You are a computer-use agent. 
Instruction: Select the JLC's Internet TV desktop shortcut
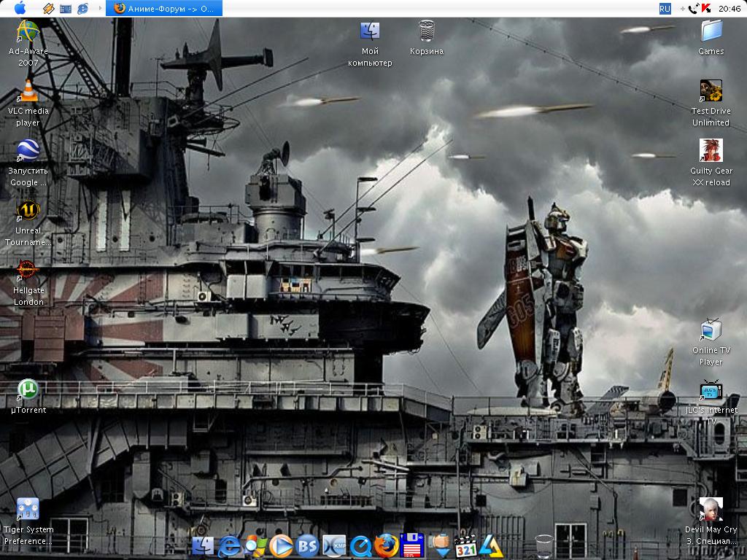coord(711,402)
